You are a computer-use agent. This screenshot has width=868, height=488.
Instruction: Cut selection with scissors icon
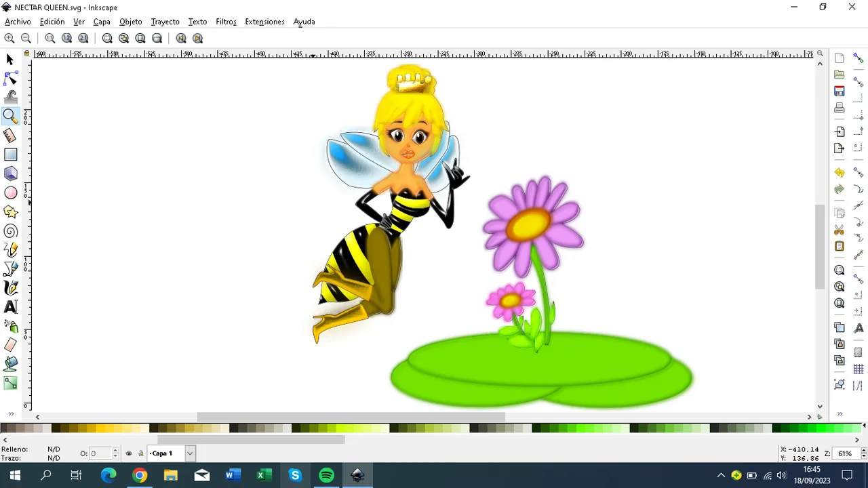[840, 230]
